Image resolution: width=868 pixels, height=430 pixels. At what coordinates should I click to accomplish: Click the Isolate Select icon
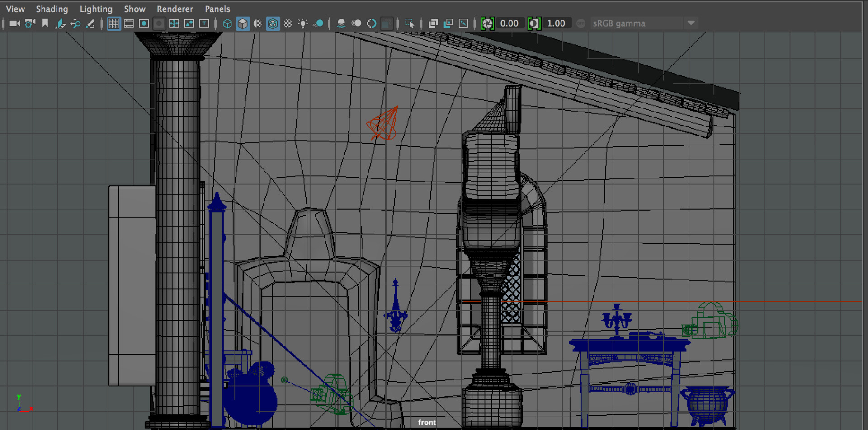click(x=409, y=23)
